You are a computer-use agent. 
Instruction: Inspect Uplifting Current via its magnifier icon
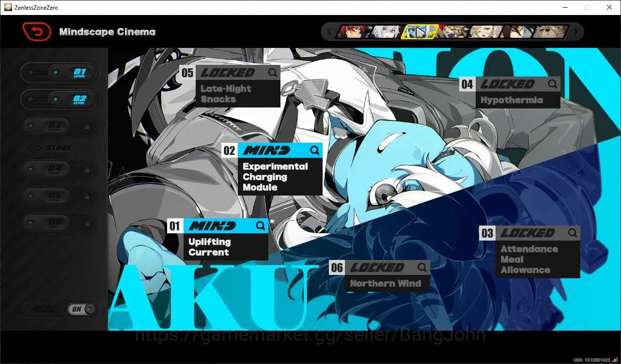click(x=261, y=226)
